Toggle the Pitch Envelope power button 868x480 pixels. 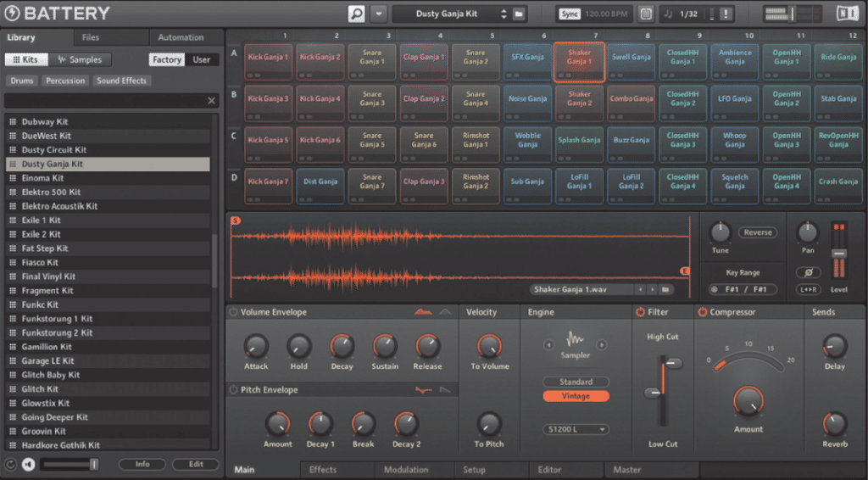tap(233, 390)
